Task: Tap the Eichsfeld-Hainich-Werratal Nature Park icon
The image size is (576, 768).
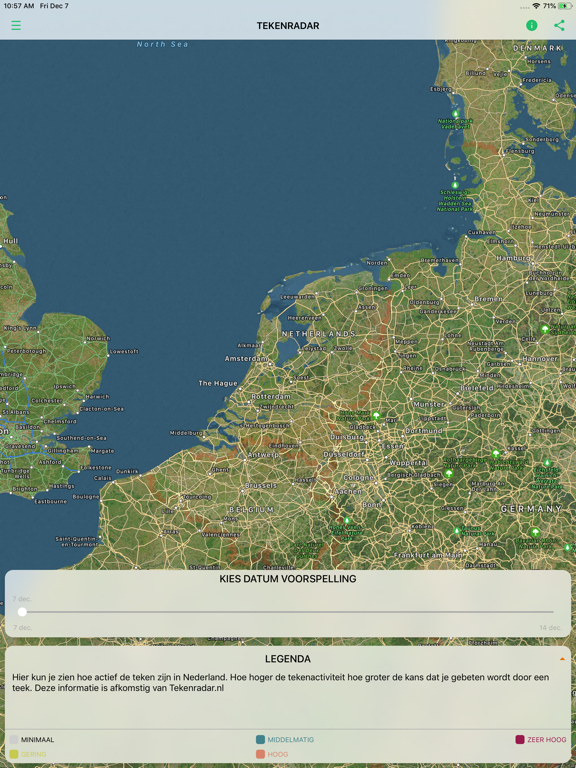Action: tap(547, 463)
